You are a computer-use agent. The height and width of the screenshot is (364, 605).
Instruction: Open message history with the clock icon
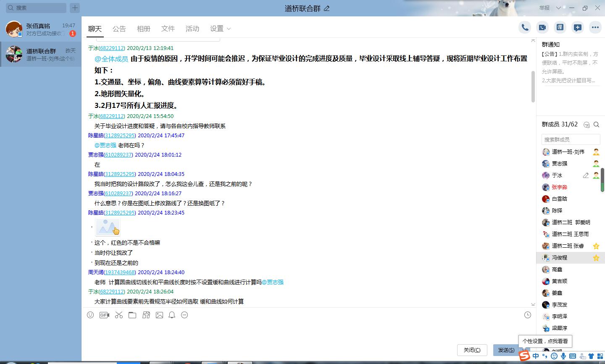point(528,315)
